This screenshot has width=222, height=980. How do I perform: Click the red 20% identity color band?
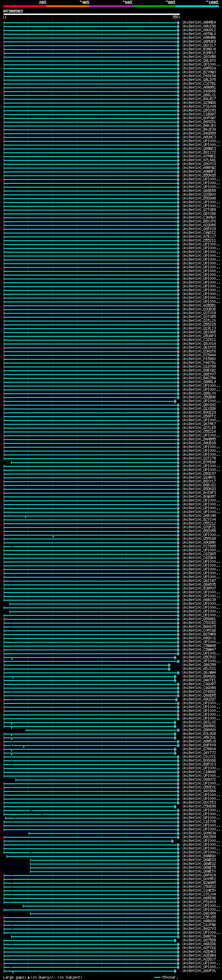[x=25, y=6]
